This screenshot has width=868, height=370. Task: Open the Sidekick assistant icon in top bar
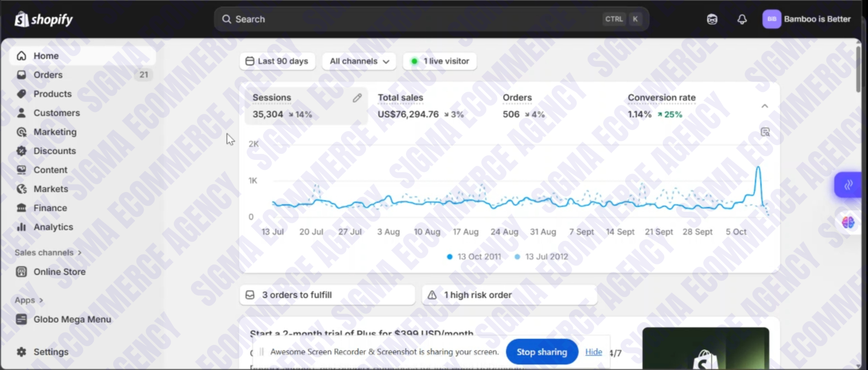(x=712, y=19)
